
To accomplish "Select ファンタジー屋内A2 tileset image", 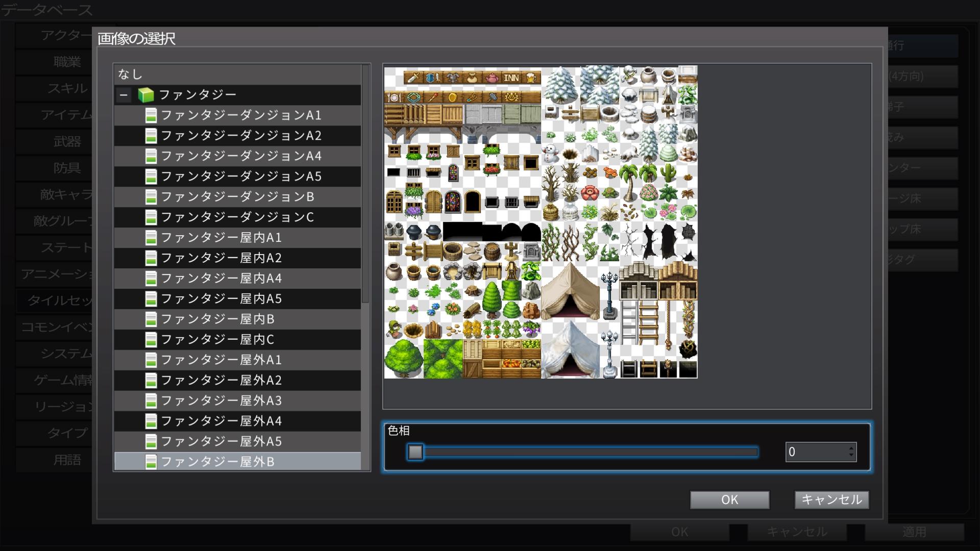I will point(221,258).
